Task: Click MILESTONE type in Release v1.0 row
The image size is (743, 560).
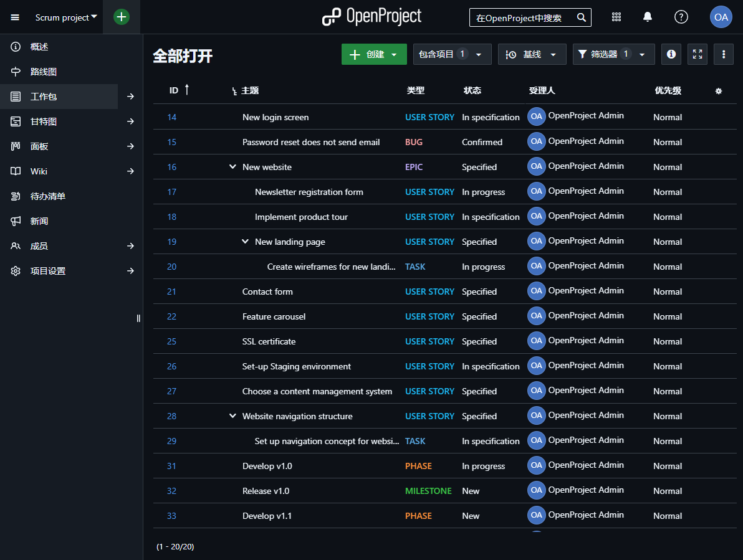Action: pos(428,491)
